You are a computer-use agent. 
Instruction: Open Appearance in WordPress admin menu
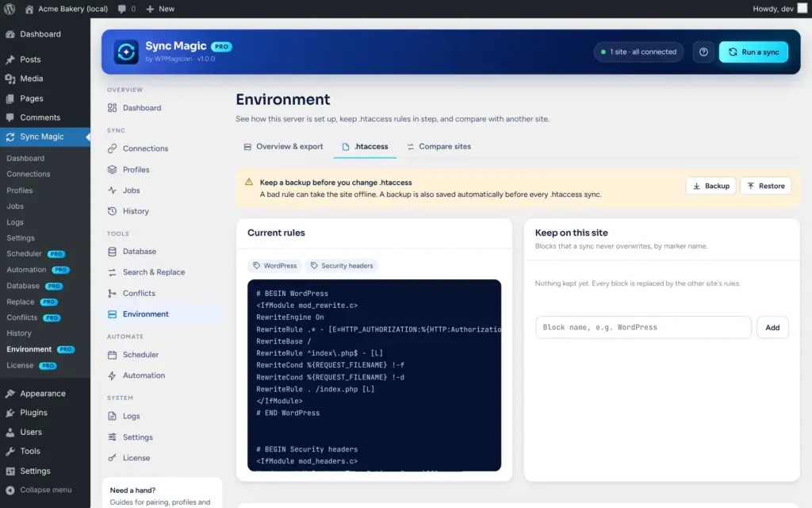[x=45, y=394]
